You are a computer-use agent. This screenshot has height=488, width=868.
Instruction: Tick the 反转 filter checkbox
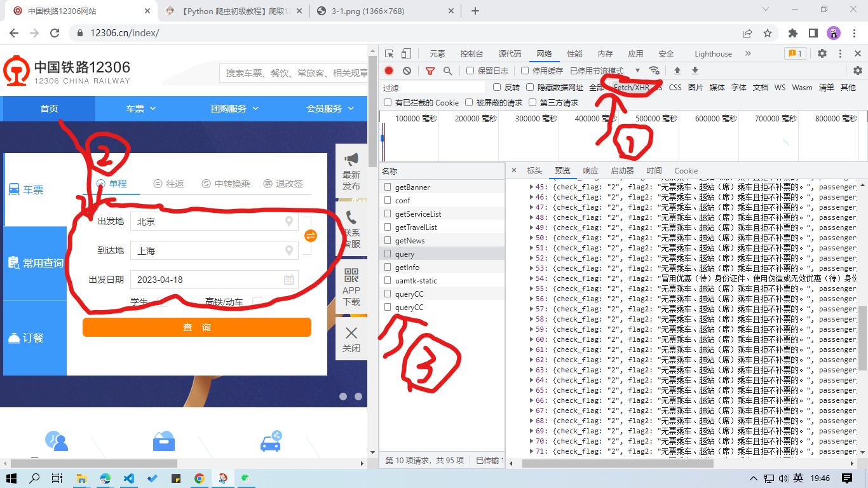pyautogui.click(x=497, y=87)
